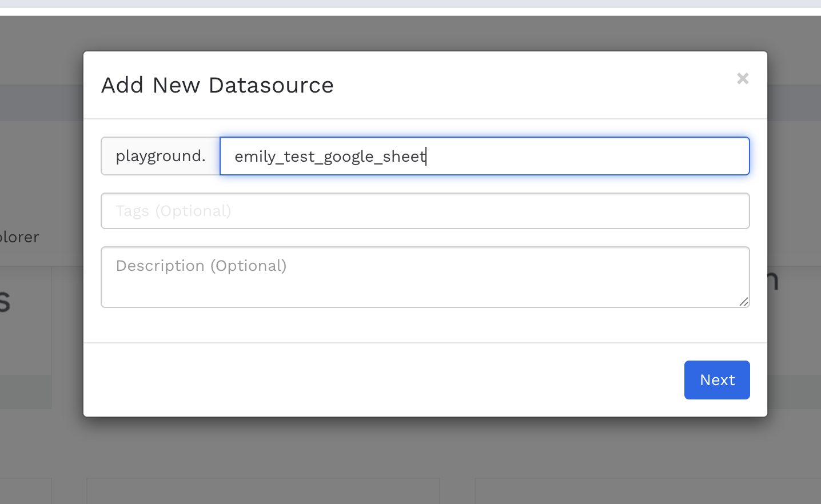
Task: Click the word "sheet" in name field
Action: click(404, 157)
